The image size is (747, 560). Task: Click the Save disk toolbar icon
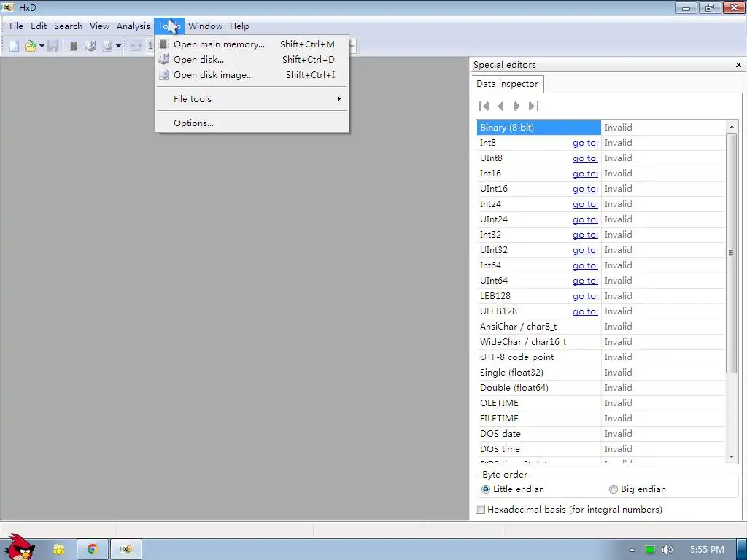point(53,46)
